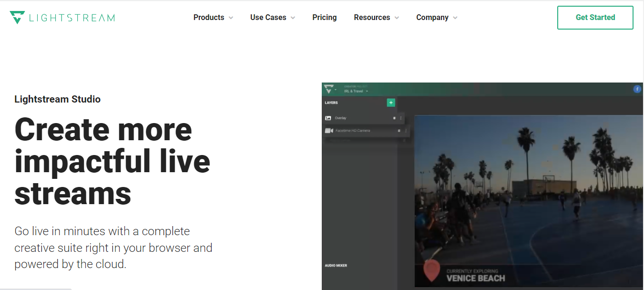
Task: Expand the Resources dropdown chevron
Action: (397, 18)
